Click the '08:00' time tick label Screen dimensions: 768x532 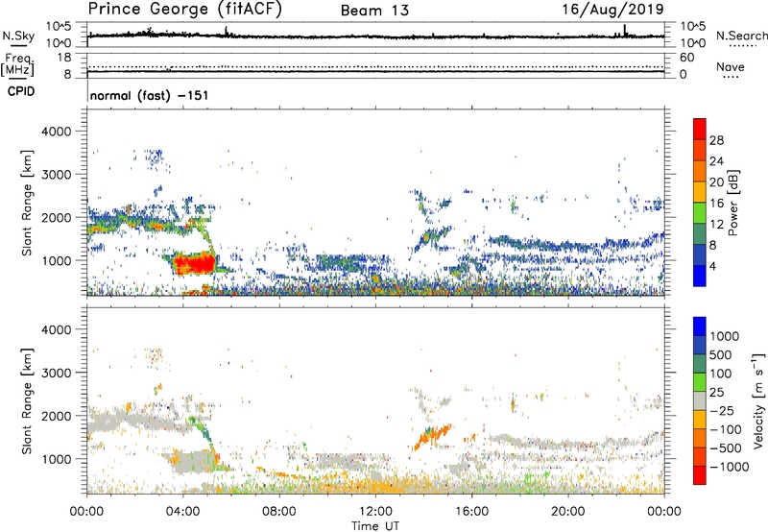pyautogui.click(x=279, y=512)
